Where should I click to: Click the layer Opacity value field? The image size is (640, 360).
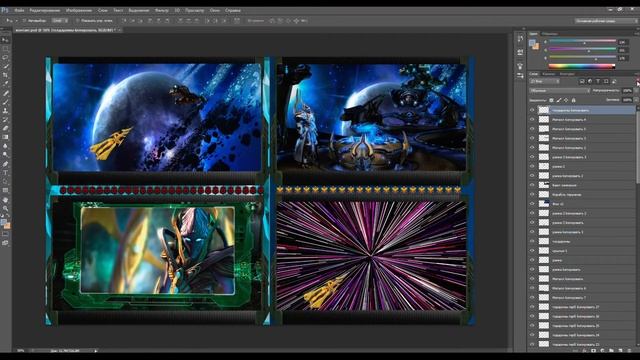627,91
